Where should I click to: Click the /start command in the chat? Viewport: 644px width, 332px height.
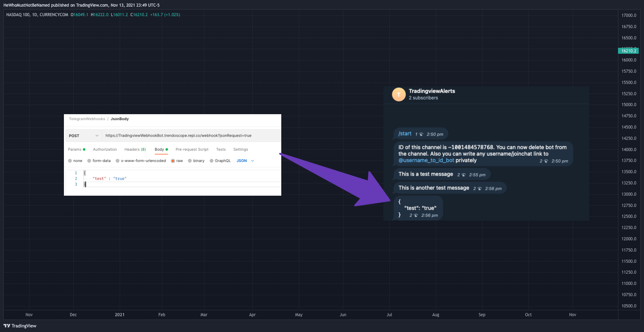tap(405, 134)
